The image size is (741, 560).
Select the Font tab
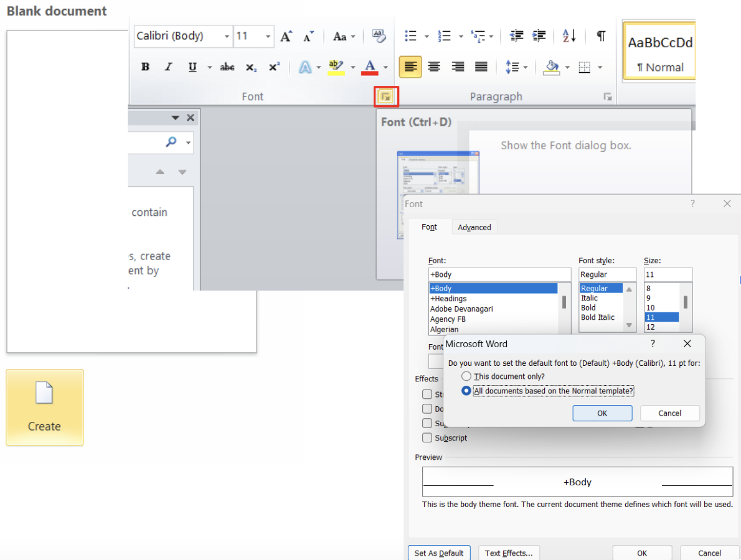(430, 227)
